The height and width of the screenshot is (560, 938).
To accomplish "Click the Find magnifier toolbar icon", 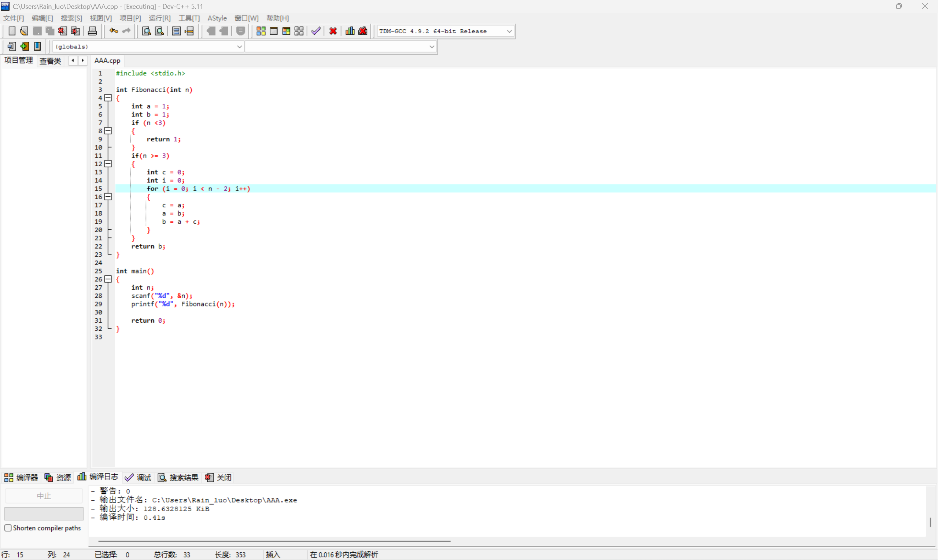I will pos(147,31).
